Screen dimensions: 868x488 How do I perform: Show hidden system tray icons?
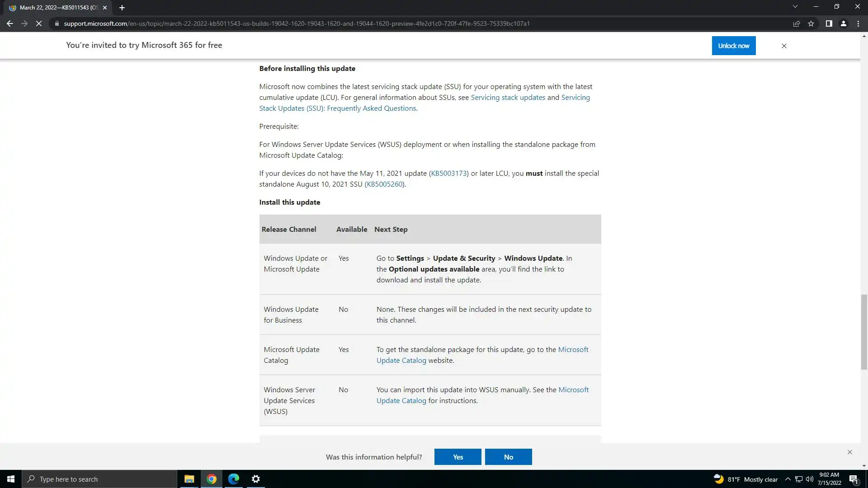(788, 479)
